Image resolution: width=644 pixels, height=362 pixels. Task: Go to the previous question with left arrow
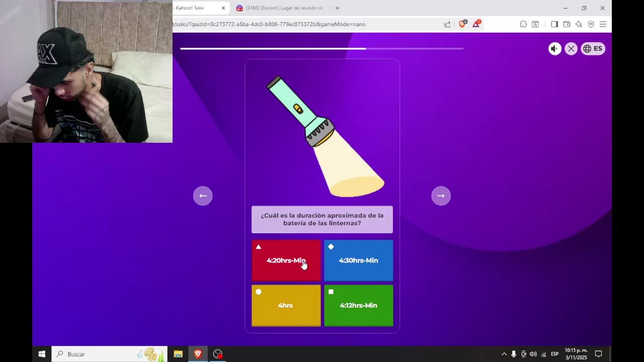click(203, 196)
